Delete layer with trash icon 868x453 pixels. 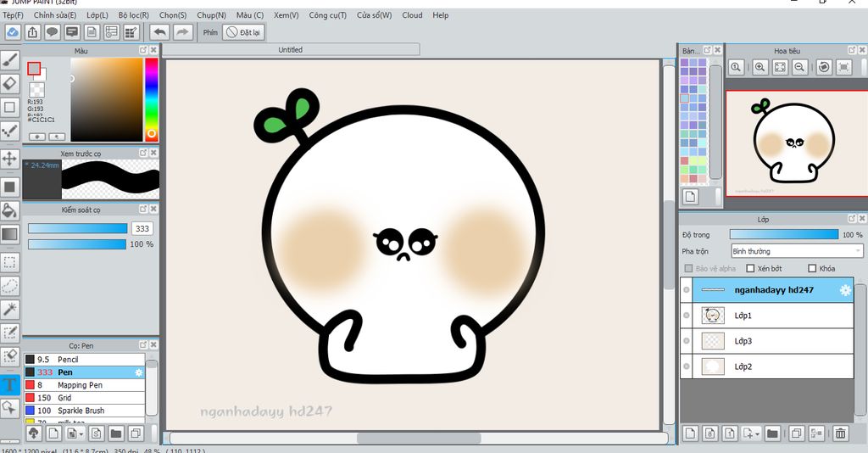[x=840, y=433]
